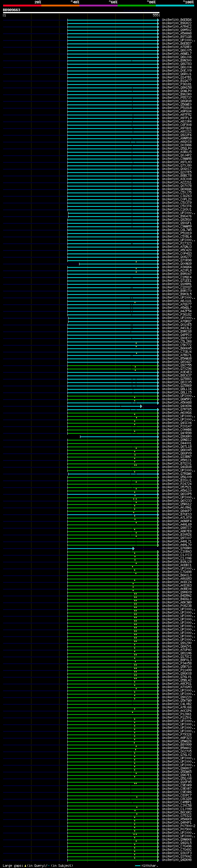197x868 pixels.
Task: Select hit UniRef100_A7Q9E0
Action: (x=177, y=47)
